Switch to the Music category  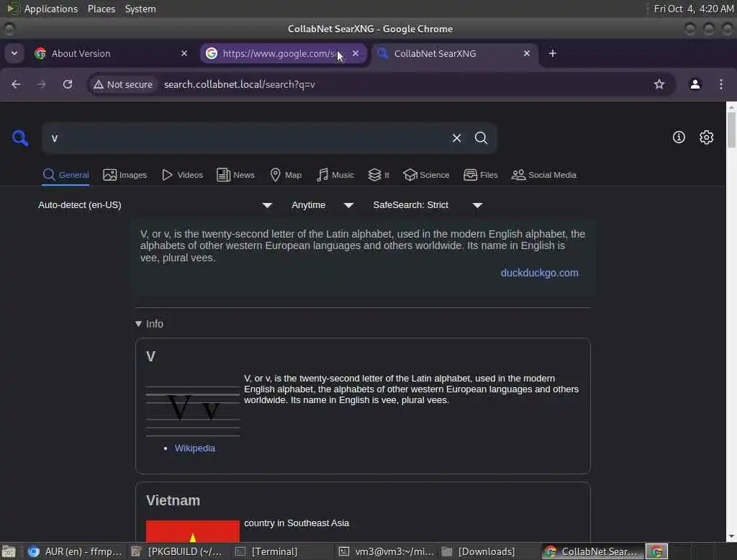(335, 175)
